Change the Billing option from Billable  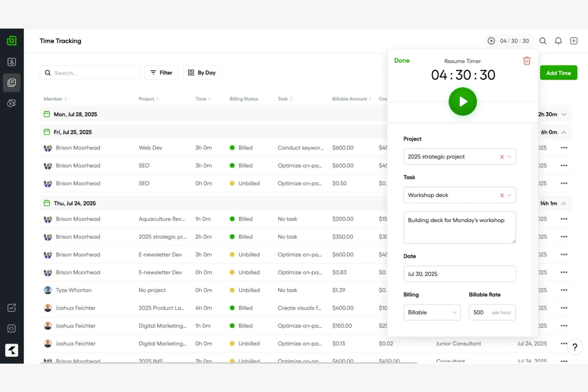432,312
